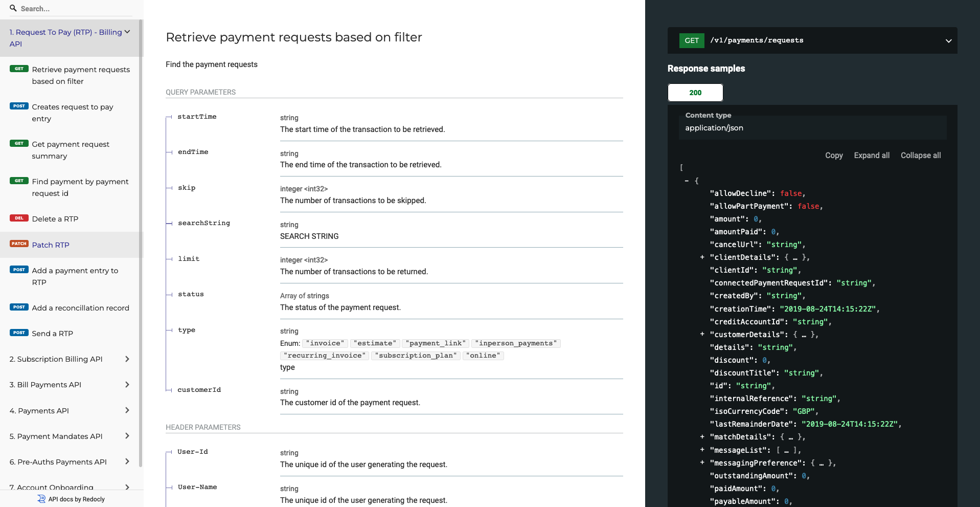The image size is (980, 507).
Task: Click the search magnifier icon
Action: [x=13, y=8]
